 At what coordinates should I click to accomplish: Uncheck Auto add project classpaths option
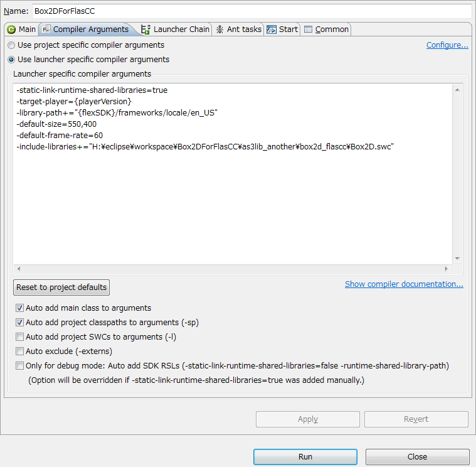[20, 323]
